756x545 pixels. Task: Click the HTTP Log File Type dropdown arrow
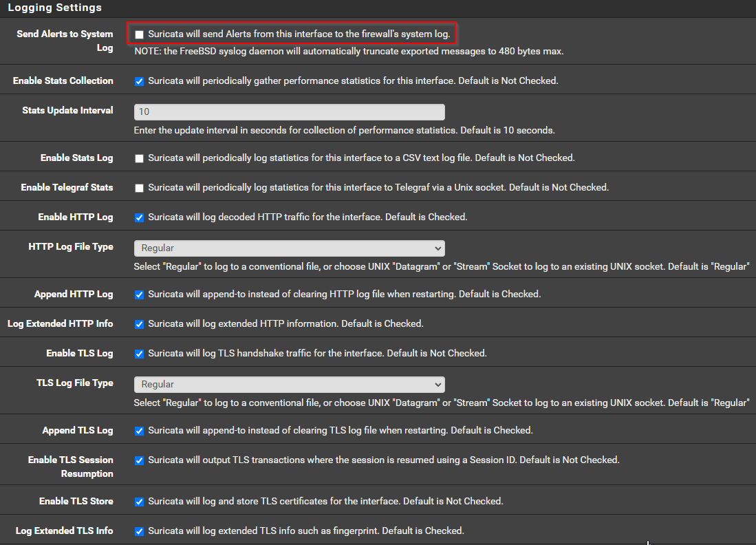pos(438,248)
